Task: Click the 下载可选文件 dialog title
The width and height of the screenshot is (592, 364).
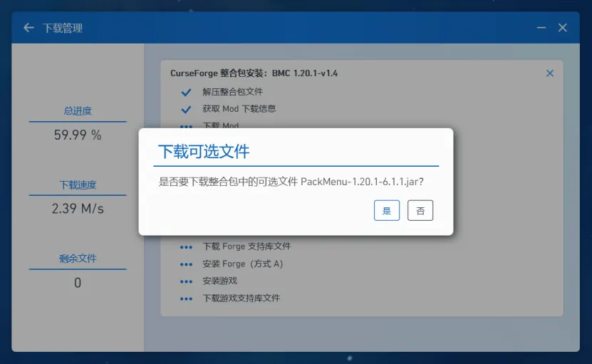Action: (204, 152)
